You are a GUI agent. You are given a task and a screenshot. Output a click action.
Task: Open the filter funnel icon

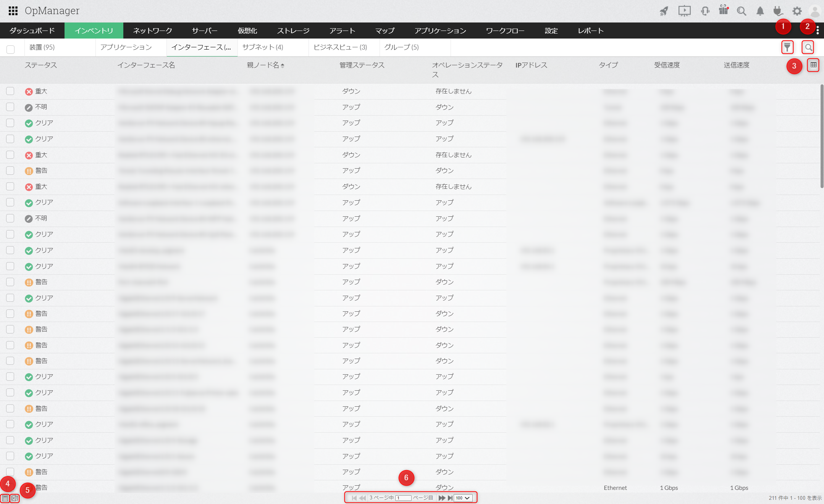787,47
